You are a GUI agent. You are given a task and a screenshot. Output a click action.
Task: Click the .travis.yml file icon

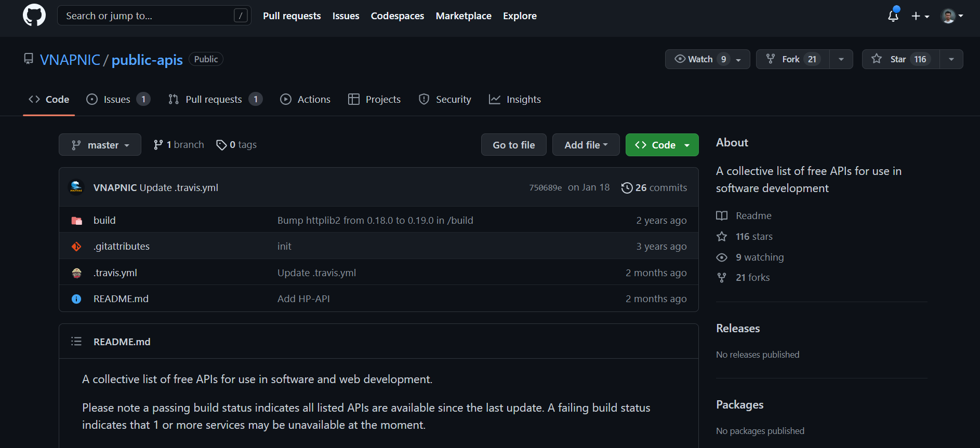[76, 273]
